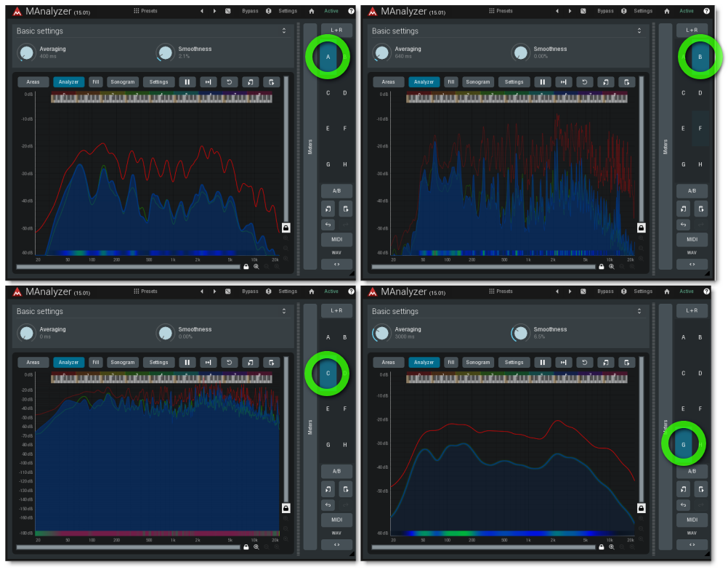
Task: Click the horizontal zoom-in magnifier in top-left window
Action: click(256, 267)
